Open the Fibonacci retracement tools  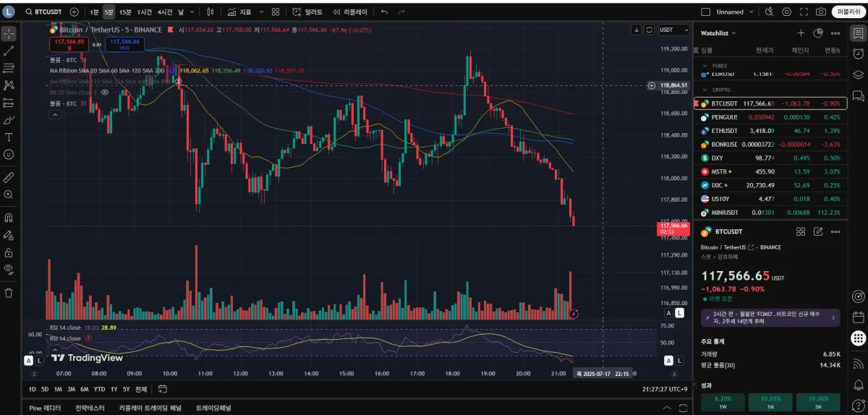(9, 68)
